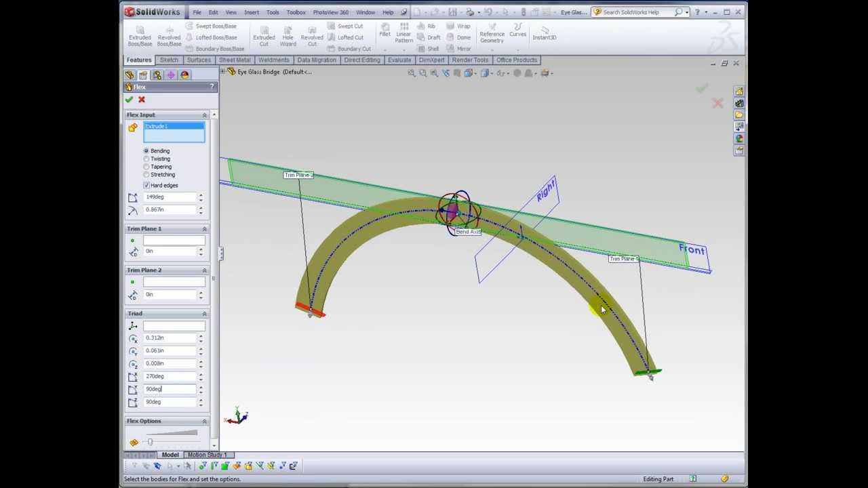The height and width of the screenshot is (488, 868).
Task: Open Flex help question mark
Action: (212, 87)
